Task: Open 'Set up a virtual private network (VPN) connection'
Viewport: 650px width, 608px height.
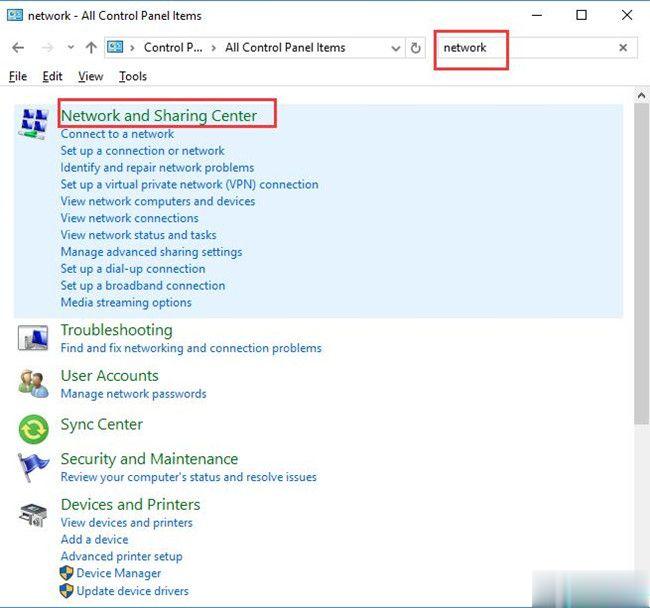Action: 189,184
